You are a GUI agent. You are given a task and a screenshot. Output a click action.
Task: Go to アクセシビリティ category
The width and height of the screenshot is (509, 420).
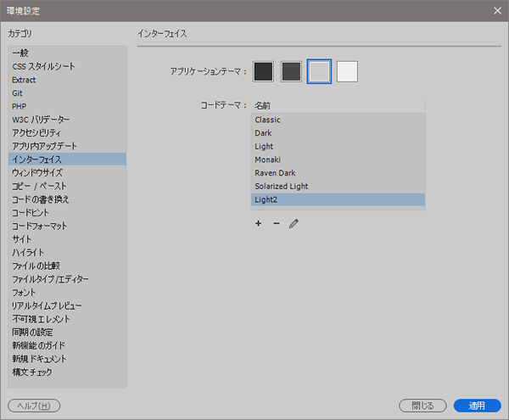[67, 132]
